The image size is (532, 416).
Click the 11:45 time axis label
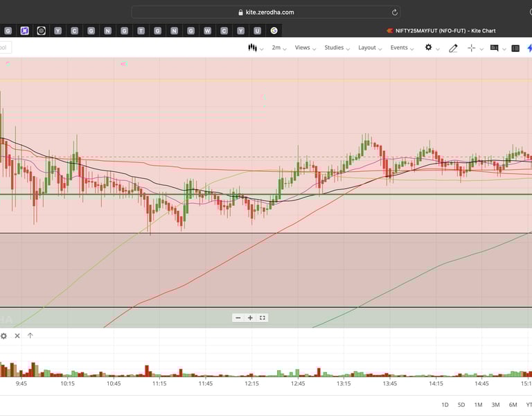tap(205, 383)
